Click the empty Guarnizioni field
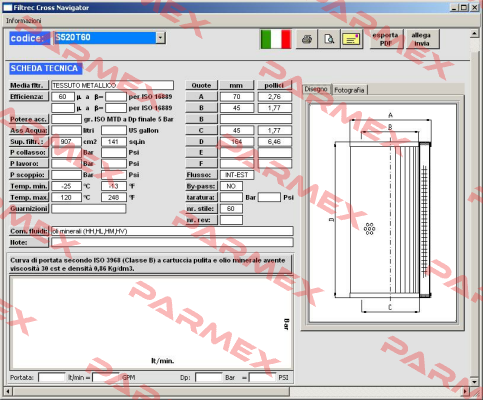483x400 pixels. (89, 209)
